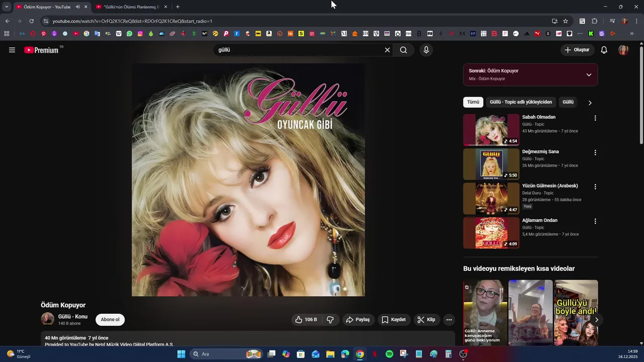
Task: Open the Güllü channel avatar
Action: point(47,319)
